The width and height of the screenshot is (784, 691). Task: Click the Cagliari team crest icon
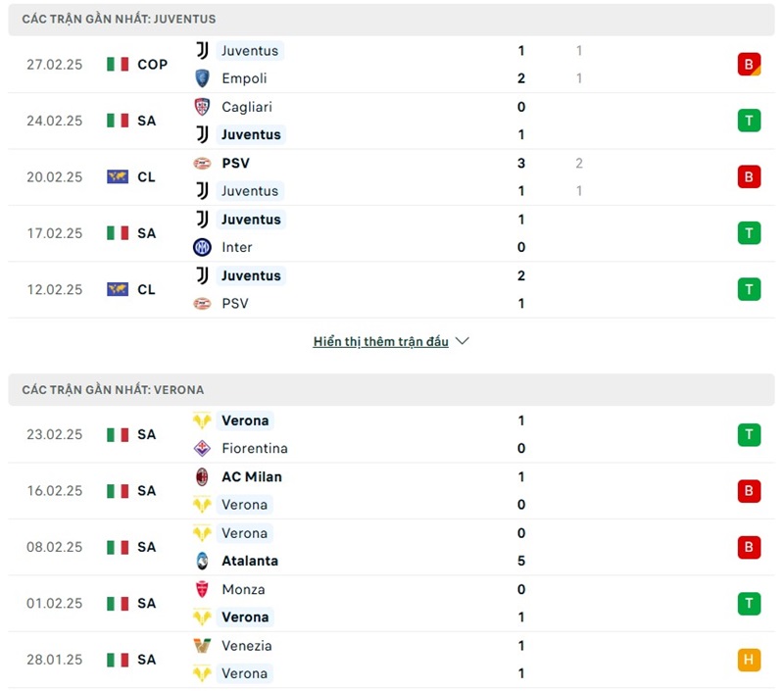[x=202, y=107]
